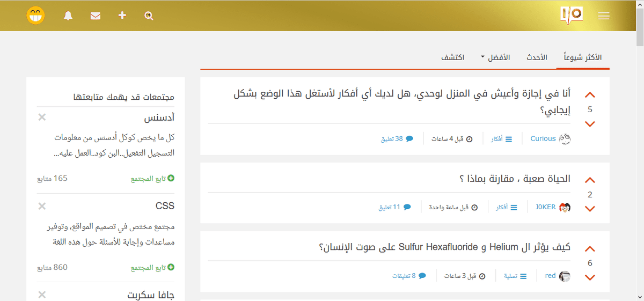
Task: Select the اكتشف tab
Action: pyautogui.click(x=452, y=57)
